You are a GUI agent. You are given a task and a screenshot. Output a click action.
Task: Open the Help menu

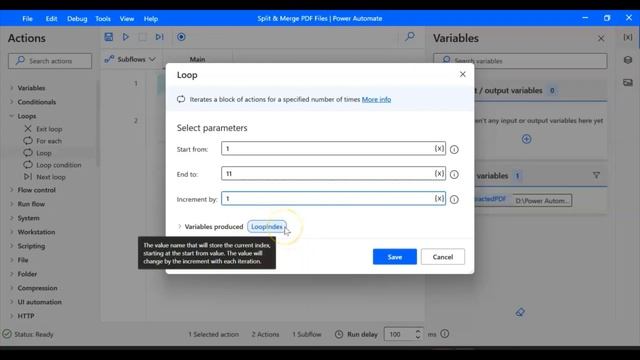tap(151, 19)
